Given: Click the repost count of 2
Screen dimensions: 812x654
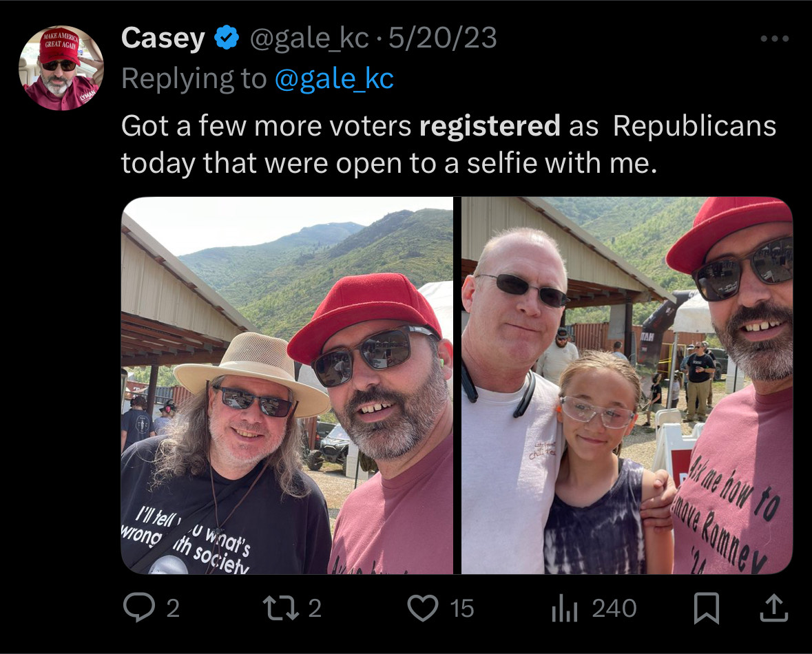Looking at the screenshot, I should pyautogui.click(x=314, y=609).
